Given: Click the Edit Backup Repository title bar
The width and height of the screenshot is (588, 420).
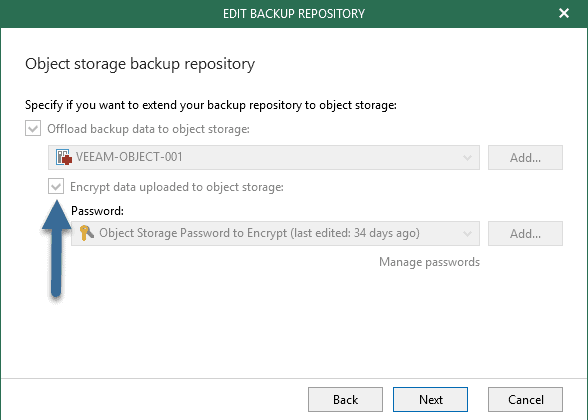Looking at the screenshot, I should click(x=294, y=14).
